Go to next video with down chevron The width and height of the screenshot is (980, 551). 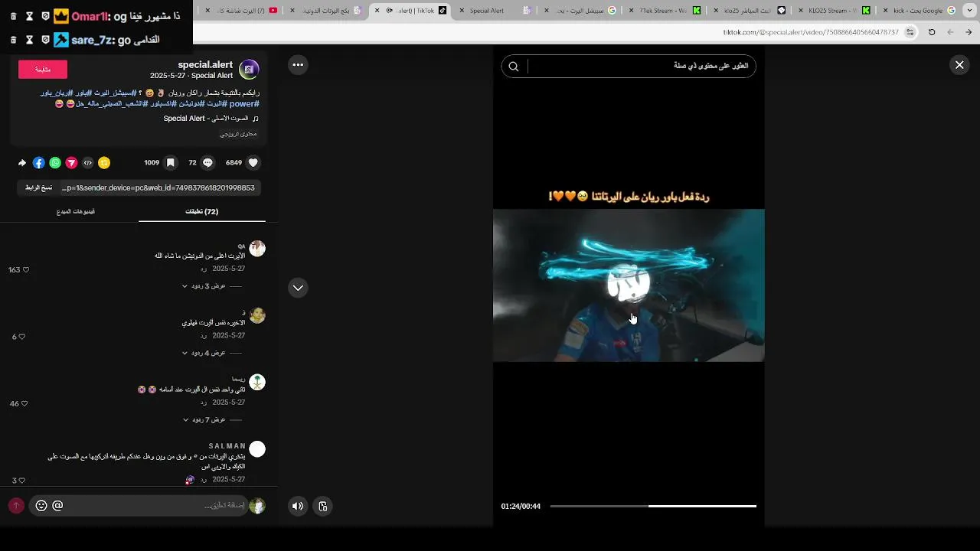click(x=298, y=288)
